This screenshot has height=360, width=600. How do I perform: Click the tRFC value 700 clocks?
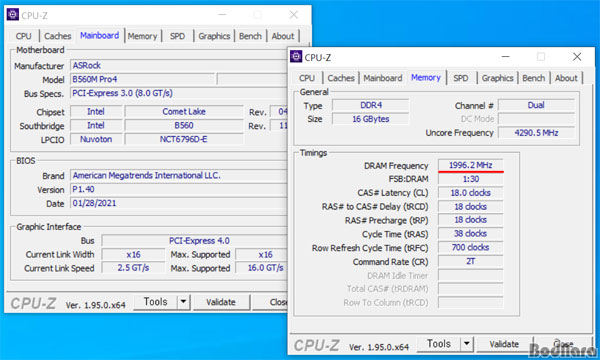pos(471,247)
